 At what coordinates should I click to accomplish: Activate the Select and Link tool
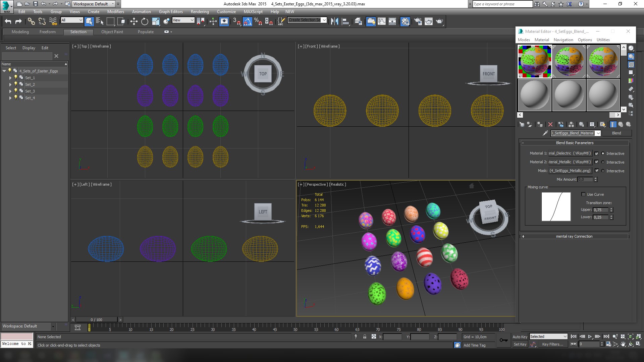tap(31, 21)
